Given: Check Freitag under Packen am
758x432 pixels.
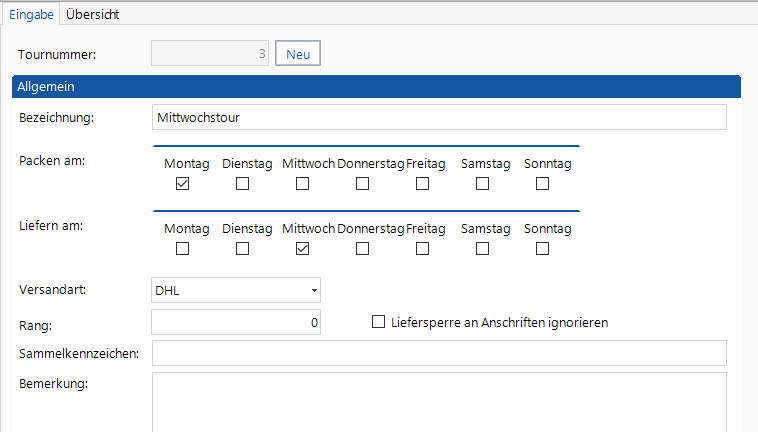Looking at the screenshot, I should point(422,184).
